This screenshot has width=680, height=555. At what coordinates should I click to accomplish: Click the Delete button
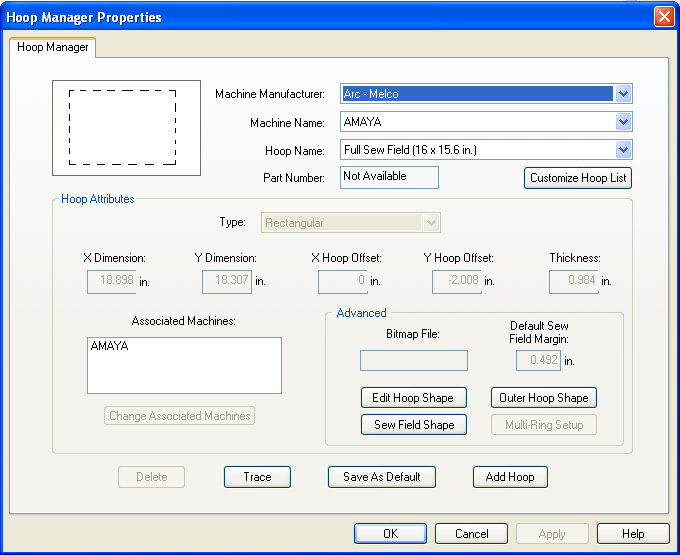[151, 477]
